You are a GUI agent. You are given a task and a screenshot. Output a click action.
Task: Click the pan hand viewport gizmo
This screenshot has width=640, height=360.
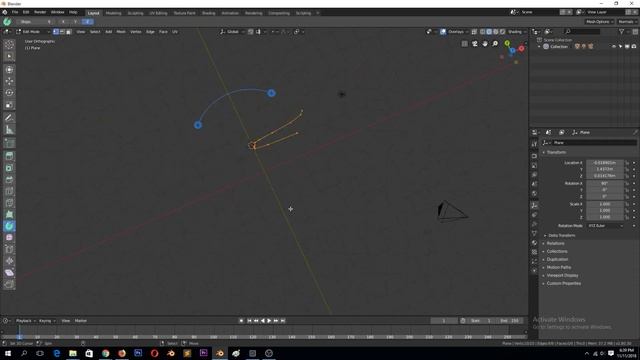485,44
